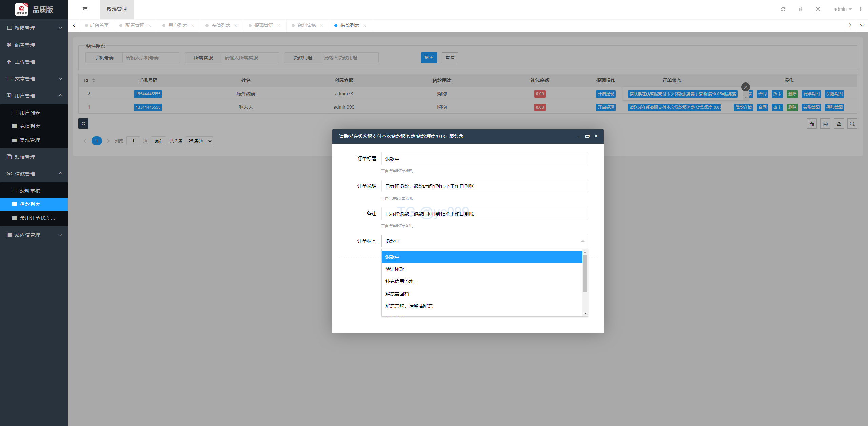Screen dimensions: 868x426
Task: Click the table refresh icon button
Action: pos(83,124)
